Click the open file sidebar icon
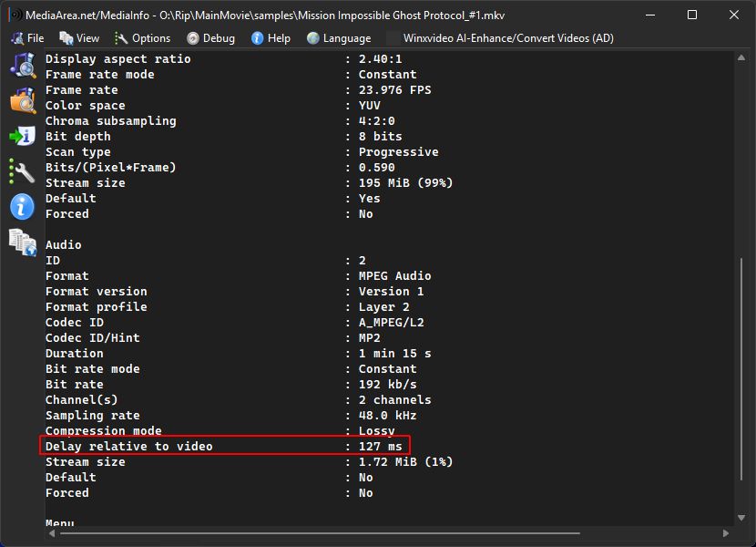The height and width of the screenshot is (547, 756). (x=23, y=66)
